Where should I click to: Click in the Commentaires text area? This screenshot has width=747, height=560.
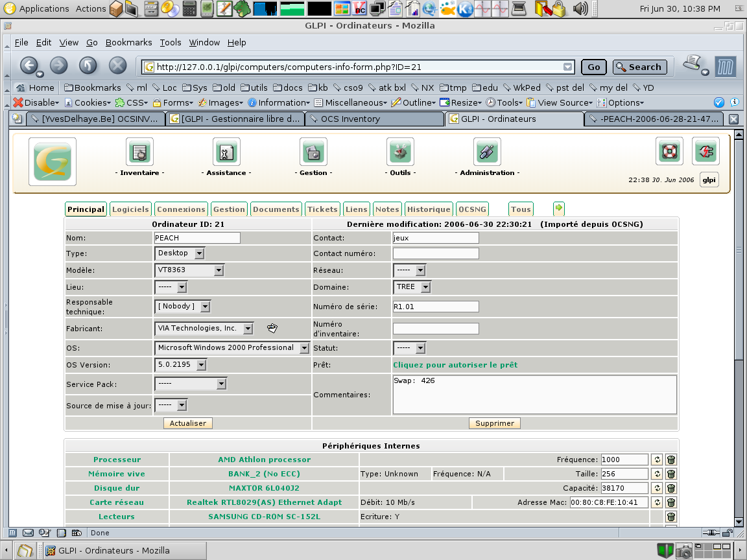pos(534,395)
